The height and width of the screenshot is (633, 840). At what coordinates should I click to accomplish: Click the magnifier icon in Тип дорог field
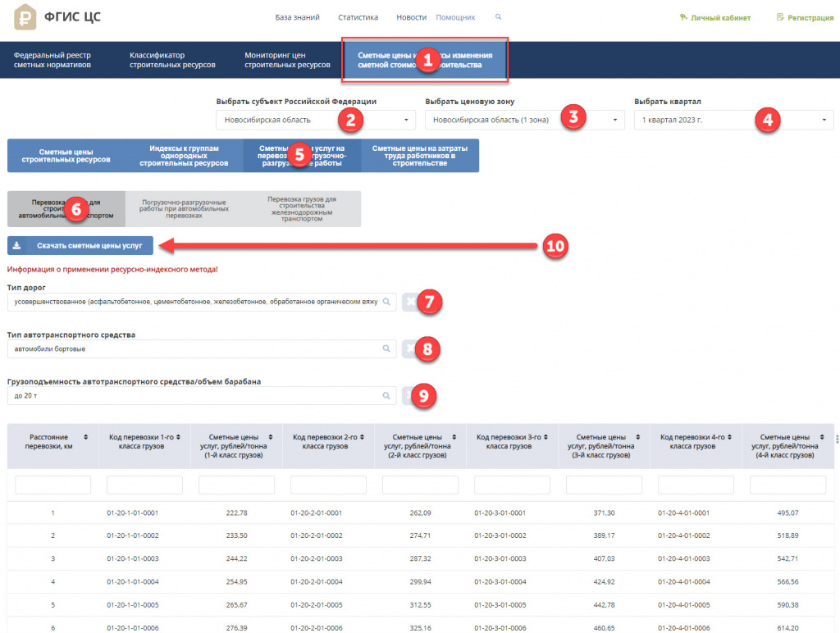[x=386, y=302]
